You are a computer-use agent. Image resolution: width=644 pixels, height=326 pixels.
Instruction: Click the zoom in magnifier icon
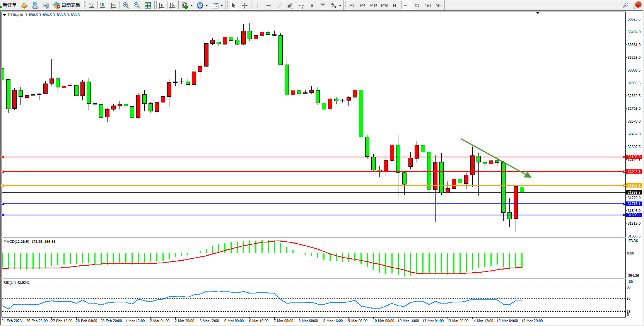pos(126,5)
